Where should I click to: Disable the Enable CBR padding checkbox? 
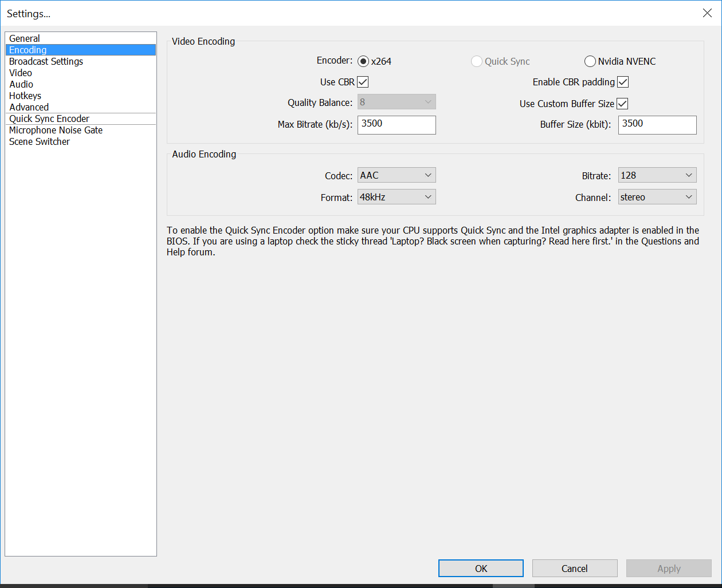pos(623,82)
